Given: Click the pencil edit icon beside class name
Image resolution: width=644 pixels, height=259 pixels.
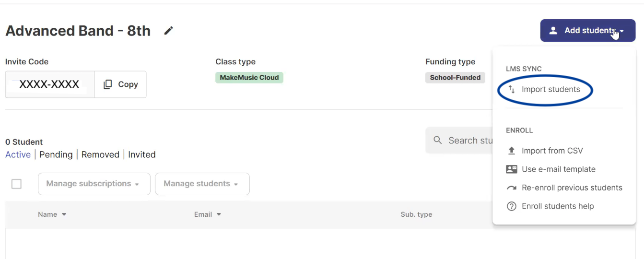Looking at the screenshot, I should click(x=168, y=31).
